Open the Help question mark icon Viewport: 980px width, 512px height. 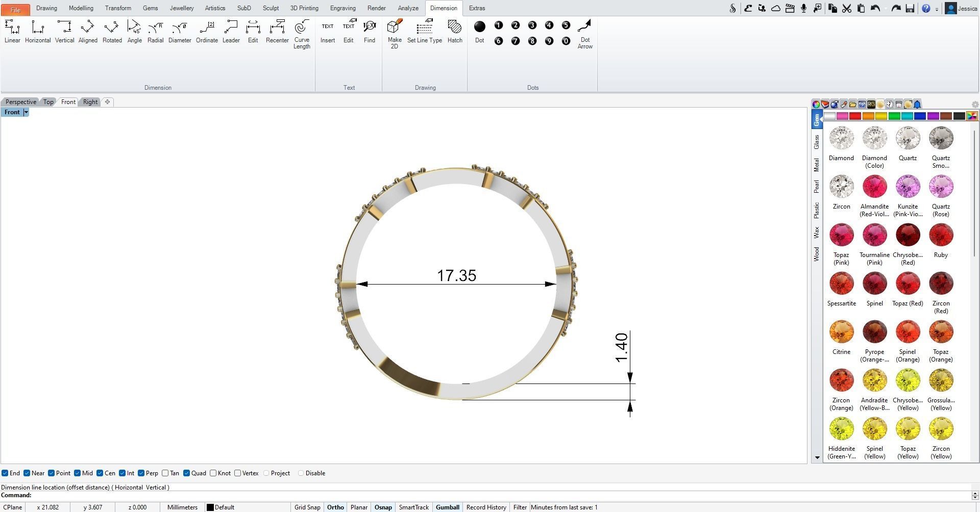[926, 8]
